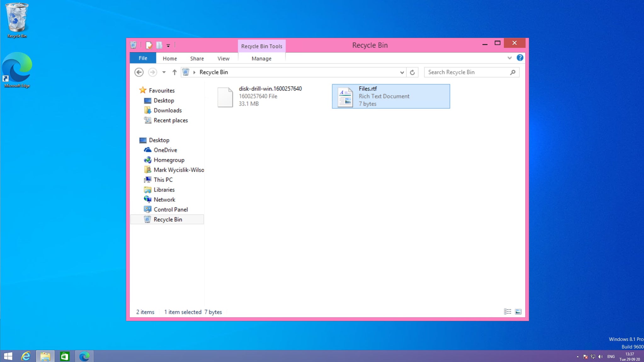The image size is (644, 362).
Task: Expand the Recycle Bin address dropdown
Action: coord(401,72)
